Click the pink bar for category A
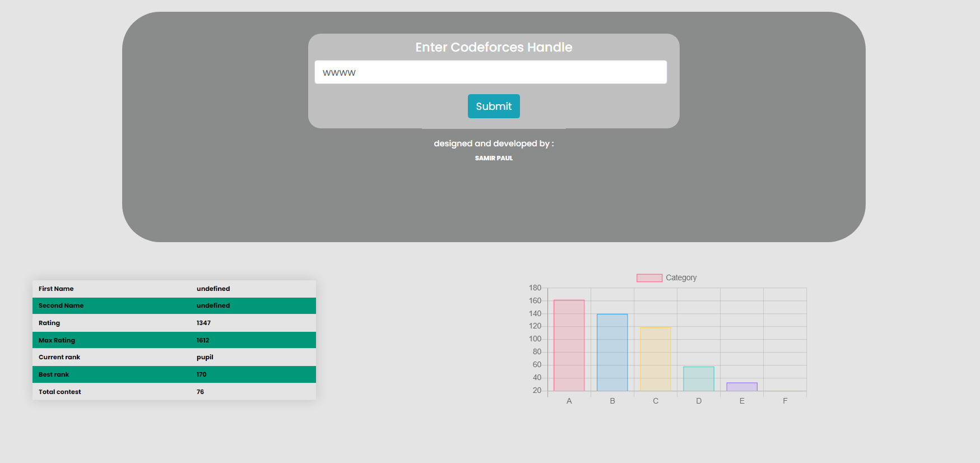Viewport: 980px width, 463px height. (569, 345)
